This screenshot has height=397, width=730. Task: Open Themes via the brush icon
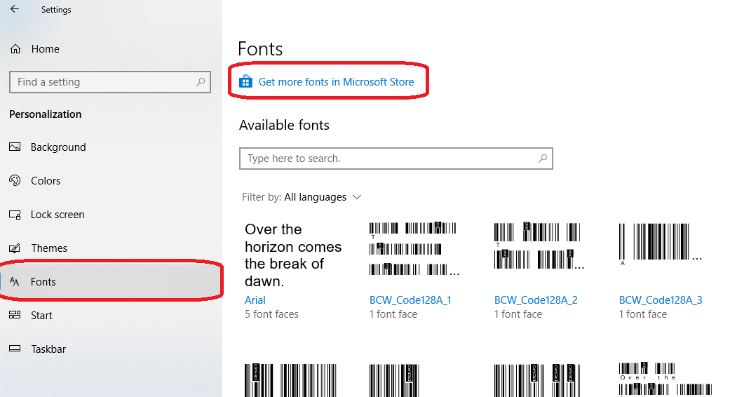pyautogui.click(x=15, y=248)
